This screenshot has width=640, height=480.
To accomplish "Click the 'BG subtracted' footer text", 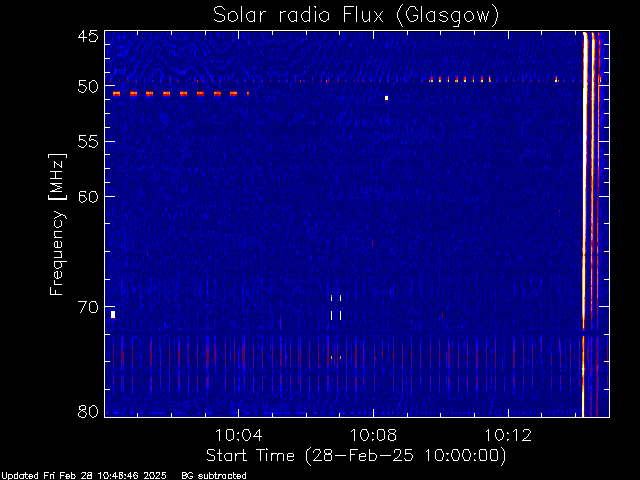I will pos(214,476).
